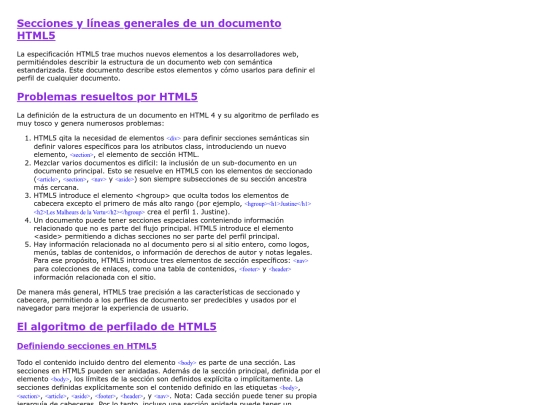Image resolution: width=540 pixels, height=405 pixels.
Task: Click the <body> link after 'dentro del elemento'
Action: coord(187,363)
